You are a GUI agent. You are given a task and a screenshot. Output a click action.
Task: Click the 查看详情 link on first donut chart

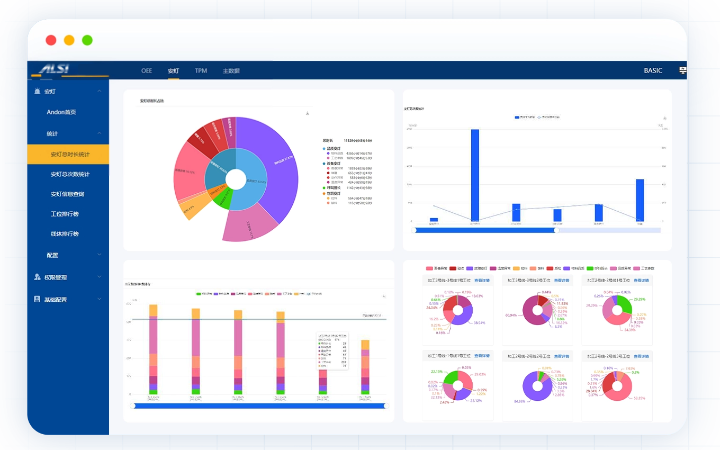click(x=480, y=281)
